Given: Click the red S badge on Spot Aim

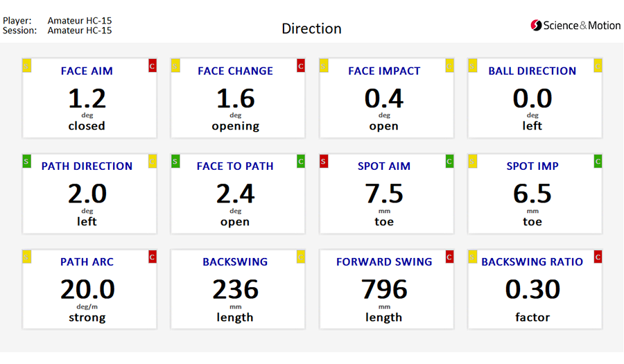Looking at the screenshot, I should (324, 161).
